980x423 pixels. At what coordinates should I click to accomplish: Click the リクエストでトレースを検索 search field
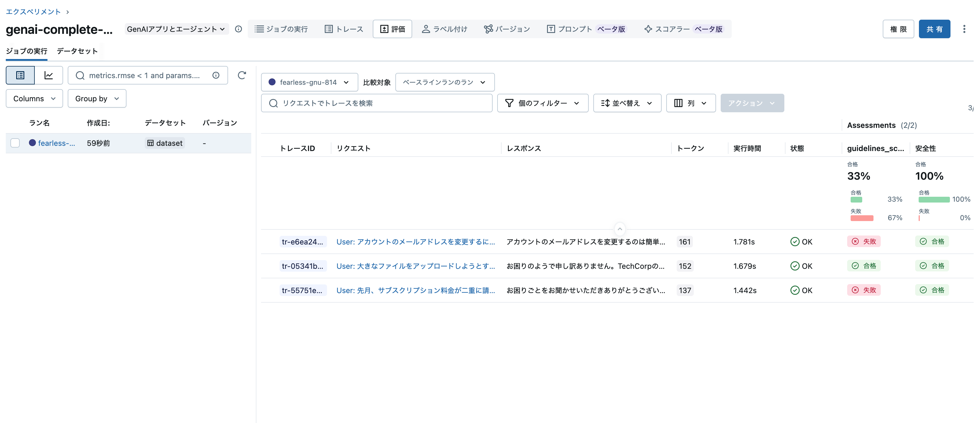[377, 103]
